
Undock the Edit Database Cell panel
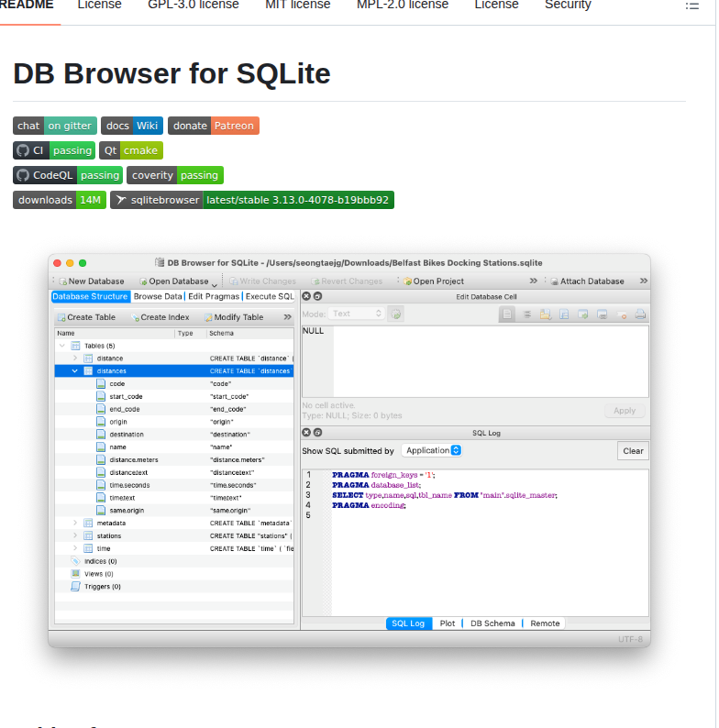pos(317,296)
